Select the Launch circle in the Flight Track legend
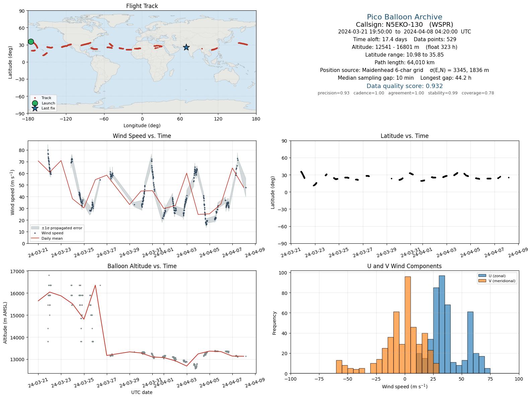Screen dimensions: 532x398 (35, 103)
